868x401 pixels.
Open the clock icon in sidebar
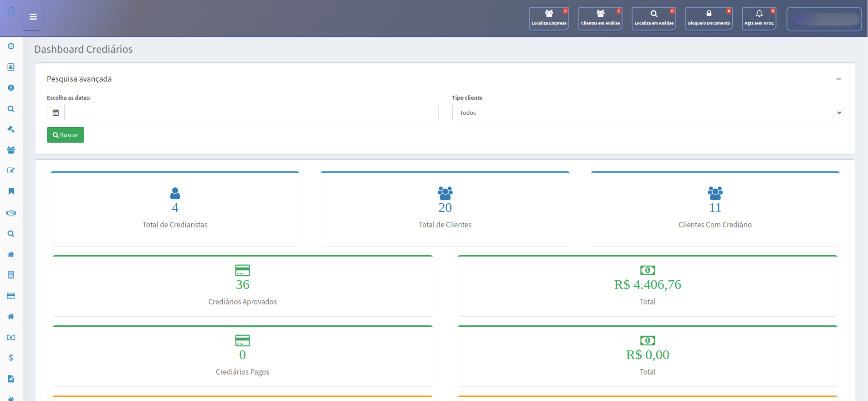tap(11, 46)
